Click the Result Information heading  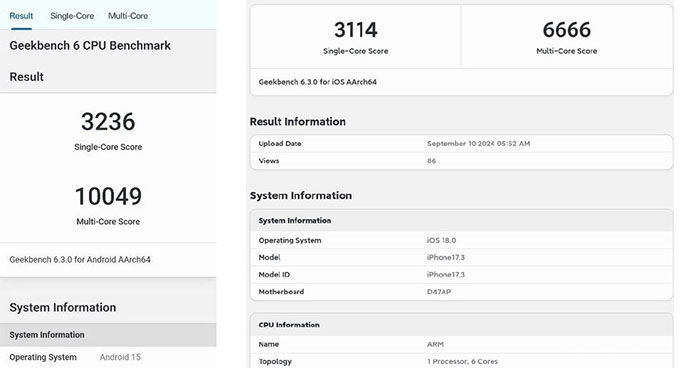298,122
